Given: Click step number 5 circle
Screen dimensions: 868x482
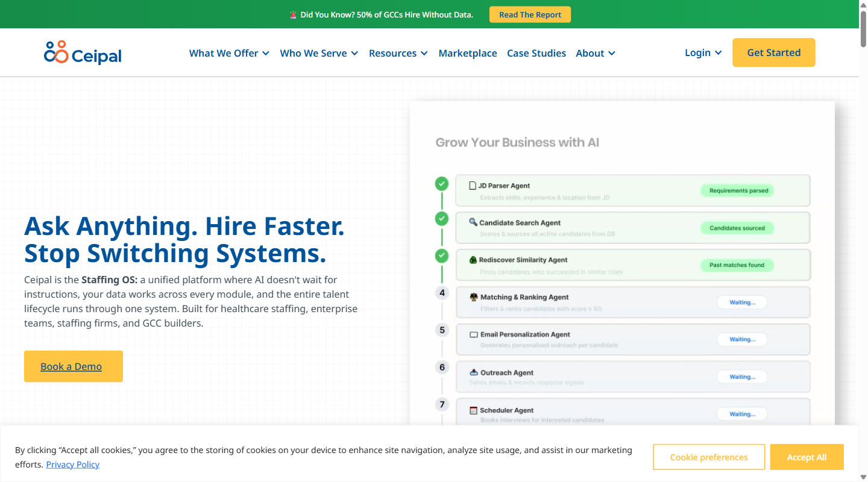Looking at the screenshot, I should click(x=442, y=330).
